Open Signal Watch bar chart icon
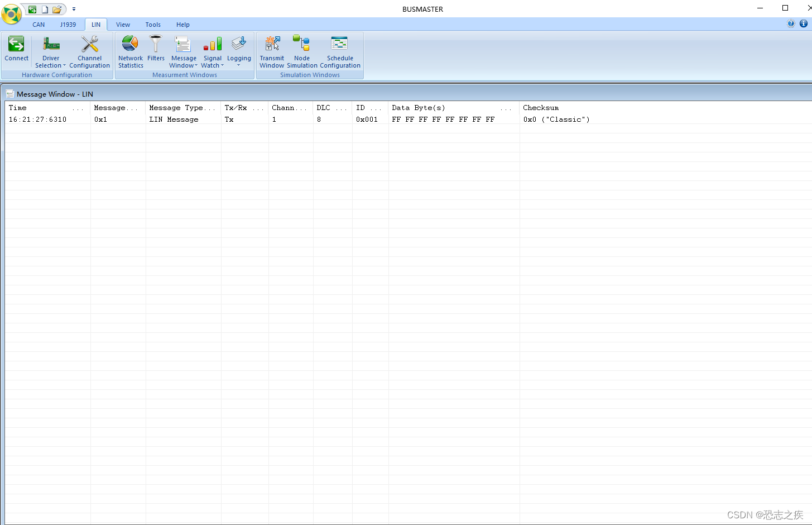812x525 pixels. click(x=213, y=44)
